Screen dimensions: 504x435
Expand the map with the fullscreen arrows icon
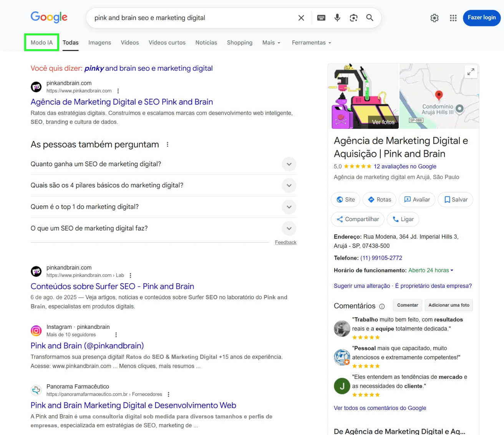(471, 72)
